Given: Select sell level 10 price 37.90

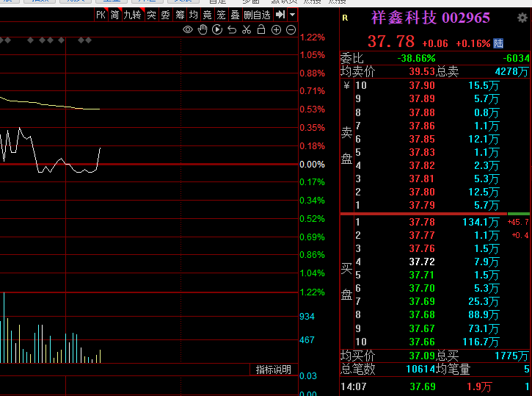Looking at the screenshot, I should click(x=422, y=85).
